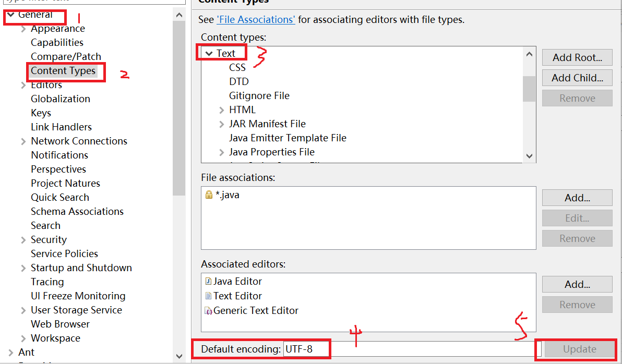Collapse the Text content type

[209, 53]
